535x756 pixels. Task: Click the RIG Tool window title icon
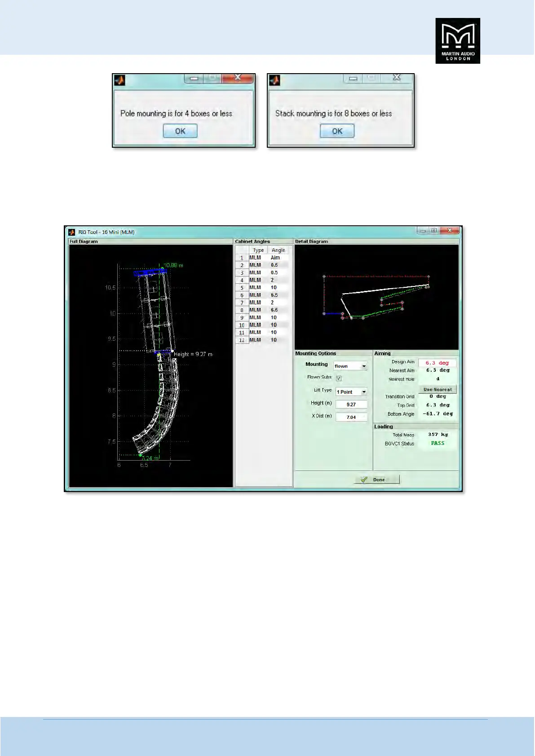(72, 232)
